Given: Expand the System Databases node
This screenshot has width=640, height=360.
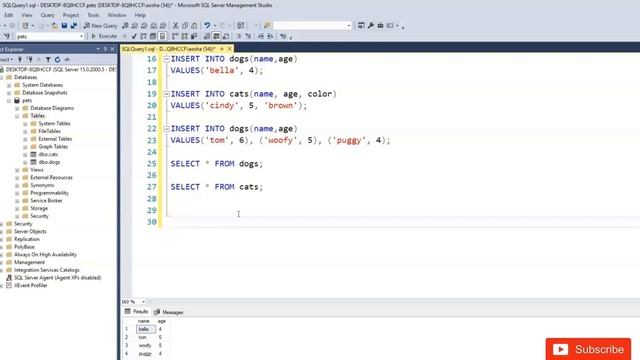Looking at the screenshot, I should [x=9, y=85].
